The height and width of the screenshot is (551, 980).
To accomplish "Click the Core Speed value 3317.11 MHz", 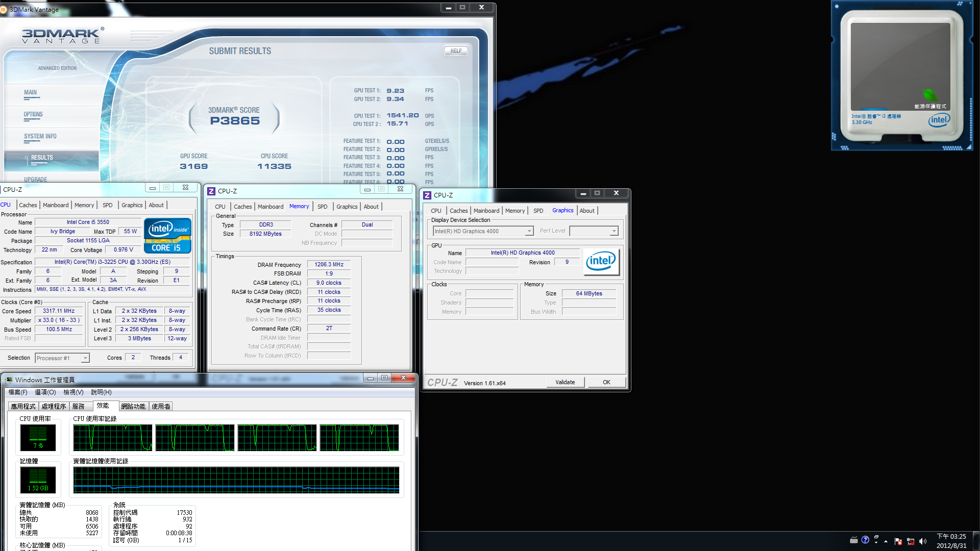I will [59, 311].
